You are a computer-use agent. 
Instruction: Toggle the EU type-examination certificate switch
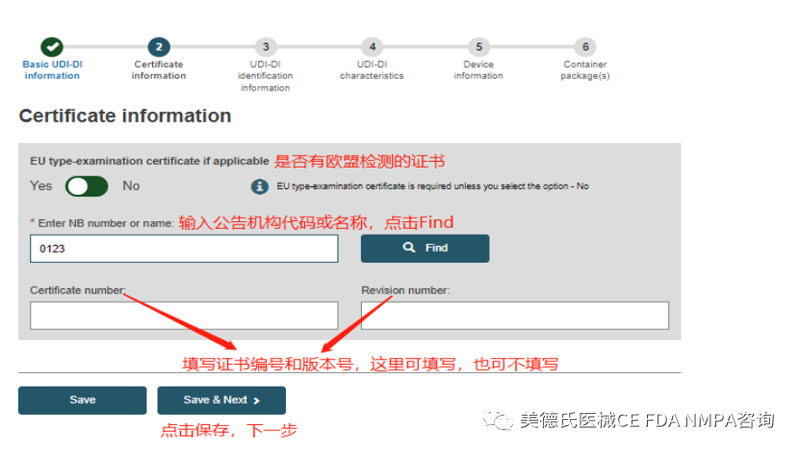click(x=87, y=186)
